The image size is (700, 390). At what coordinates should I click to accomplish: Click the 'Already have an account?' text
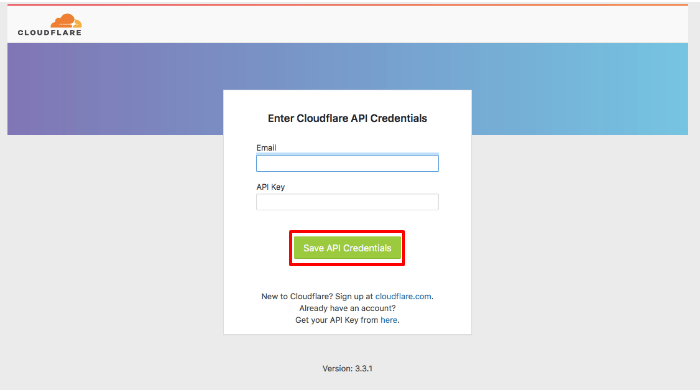pos(347,308)
